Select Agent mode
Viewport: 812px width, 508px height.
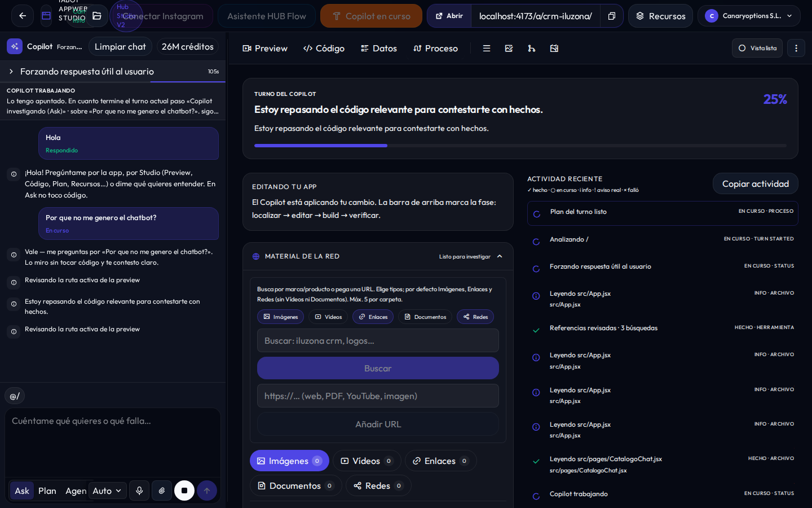coord(76,491)
